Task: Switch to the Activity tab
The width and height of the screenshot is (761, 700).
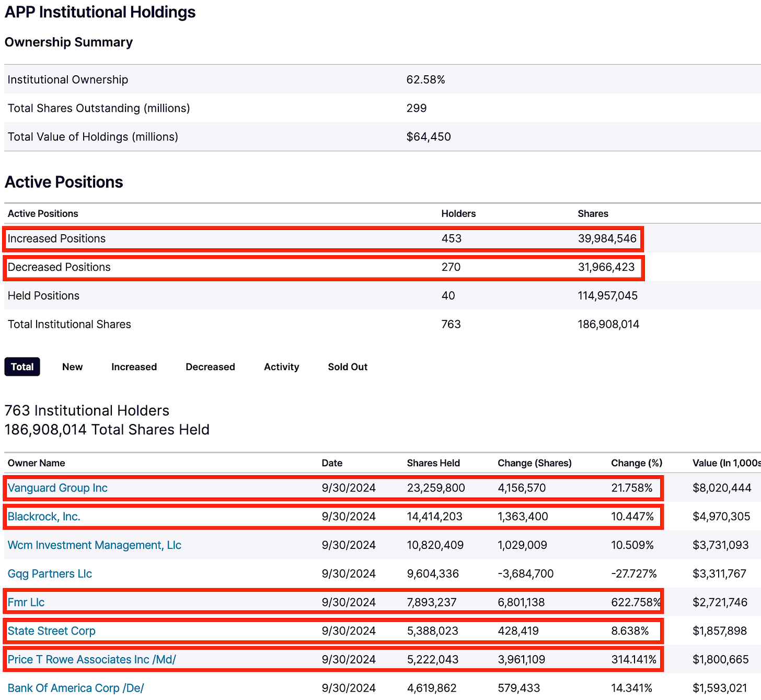Action: tap(281, 366)
